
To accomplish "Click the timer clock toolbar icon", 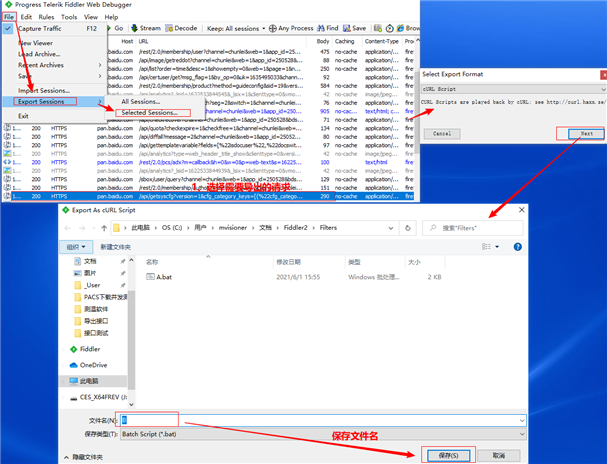I will [x=389, y=28].
